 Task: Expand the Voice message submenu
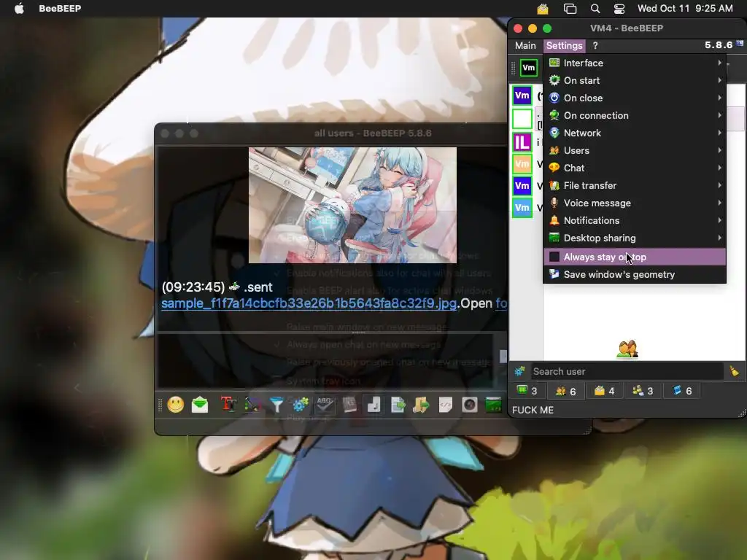(635, 203)
